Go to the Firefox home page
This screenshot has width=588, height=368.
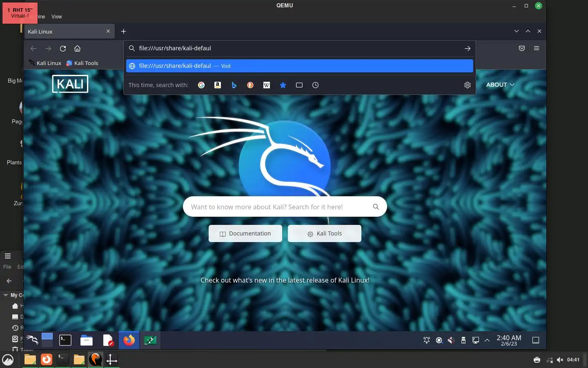pyautogui.click(x=77, y=49)
